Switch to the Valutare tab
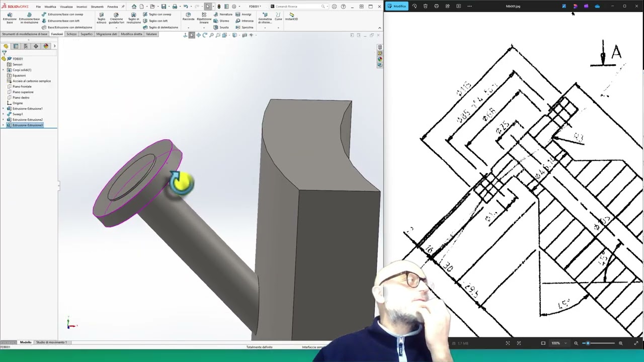The height and width of the screenshot is (362, 644). [x=151, y=34]
